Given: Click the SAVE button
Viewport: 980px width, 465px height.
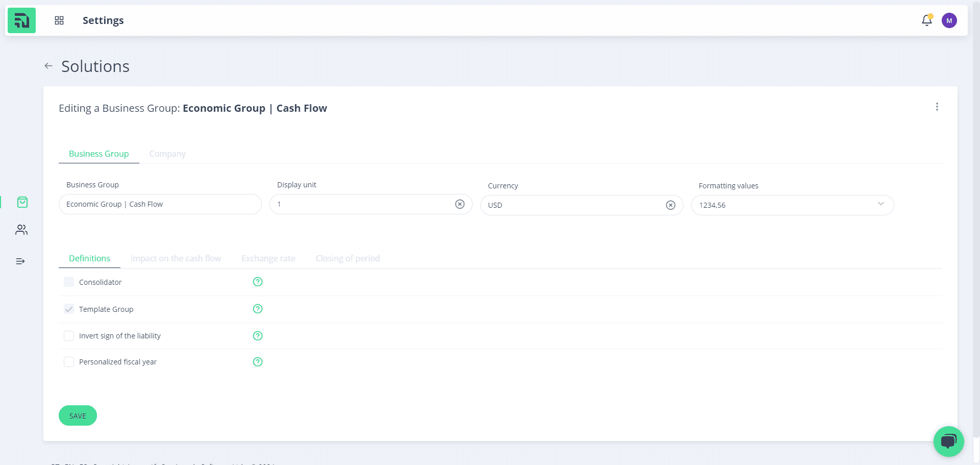Looking at the screenshot, I should point(78,415).
